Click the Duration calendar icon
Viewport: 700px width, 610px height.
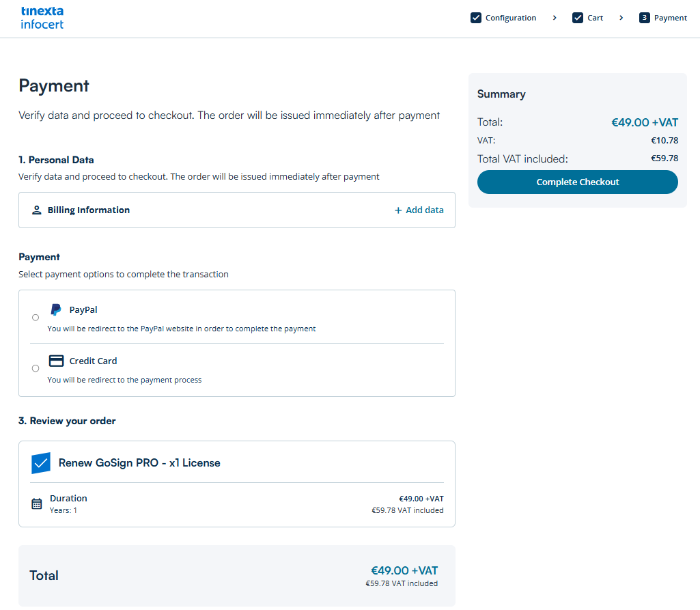coord(37,504)
